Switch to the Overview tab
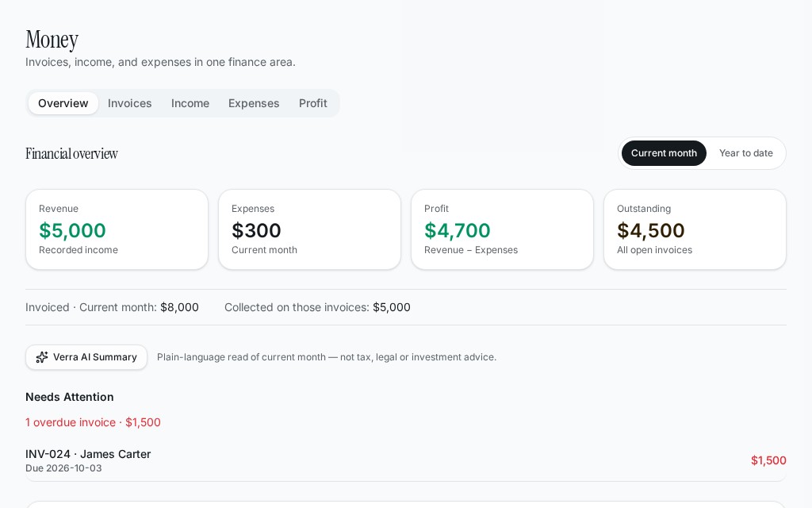Image resolution: width=812 pixels, height=508 pixels. pos(63,103)
